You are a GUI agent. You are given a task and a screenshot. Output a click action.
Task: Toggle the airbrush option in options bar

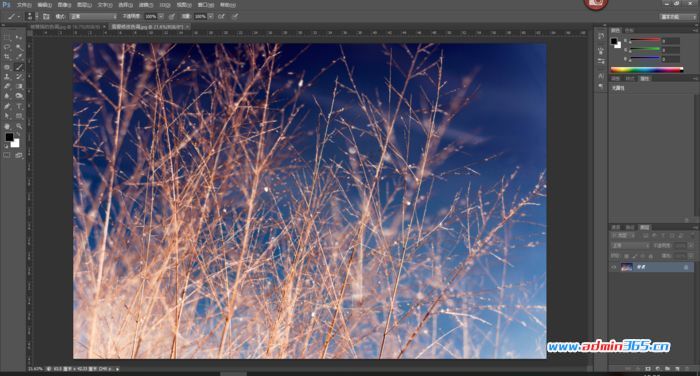coord(221,17)
